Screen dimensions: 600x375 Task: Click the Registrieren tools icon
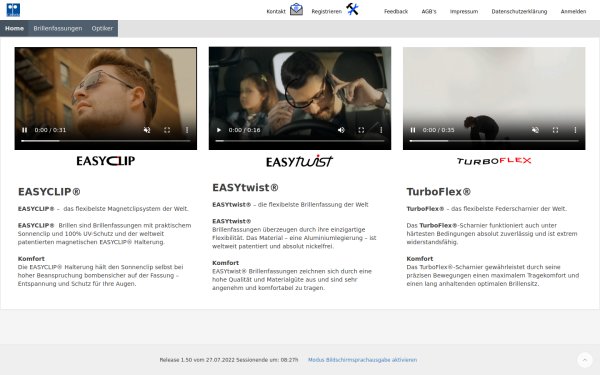coord(352,9)
